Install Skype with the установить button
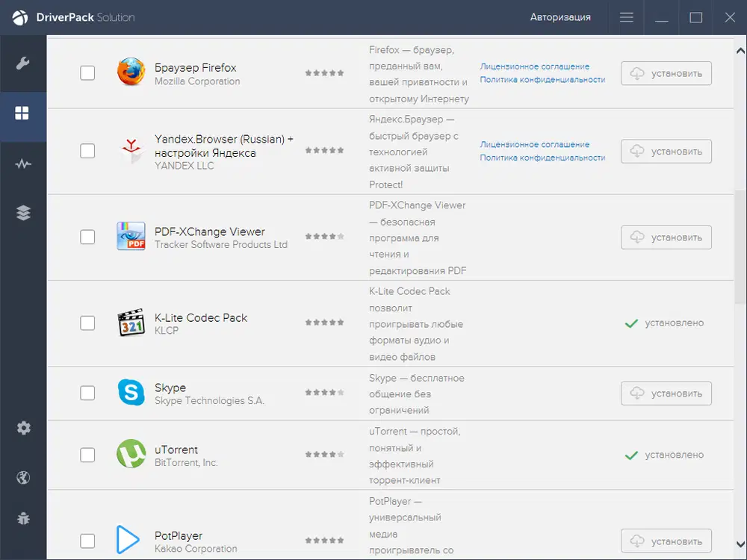This screenshot has width=747, height=560. pyautogui.click(x=666, y=393)
